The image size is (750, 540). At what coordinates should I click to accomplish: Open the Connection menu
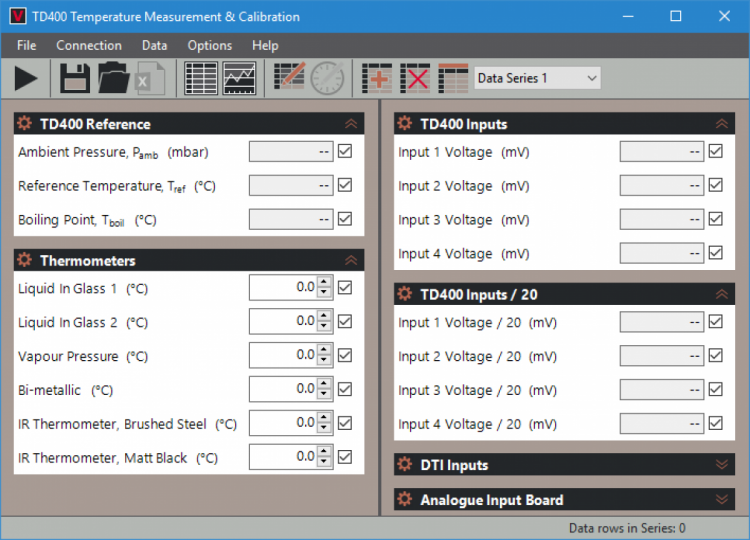pos(89,45)
